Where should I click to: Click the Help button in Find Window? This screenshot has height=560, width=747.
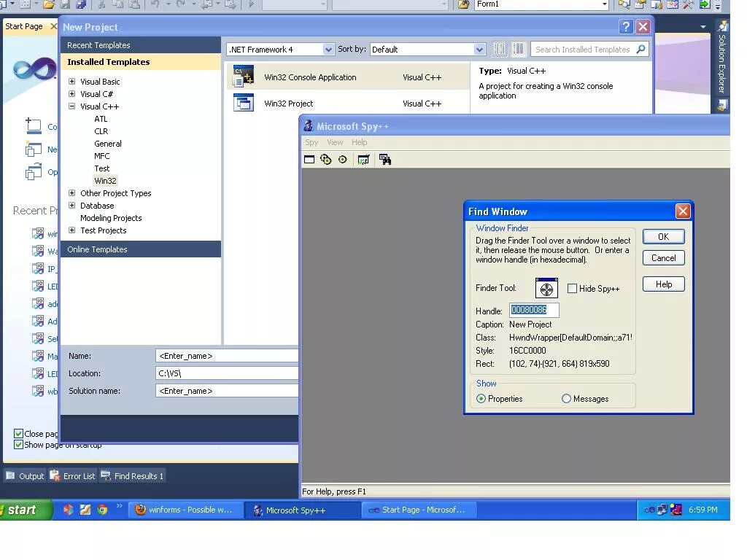click(664, 284)
